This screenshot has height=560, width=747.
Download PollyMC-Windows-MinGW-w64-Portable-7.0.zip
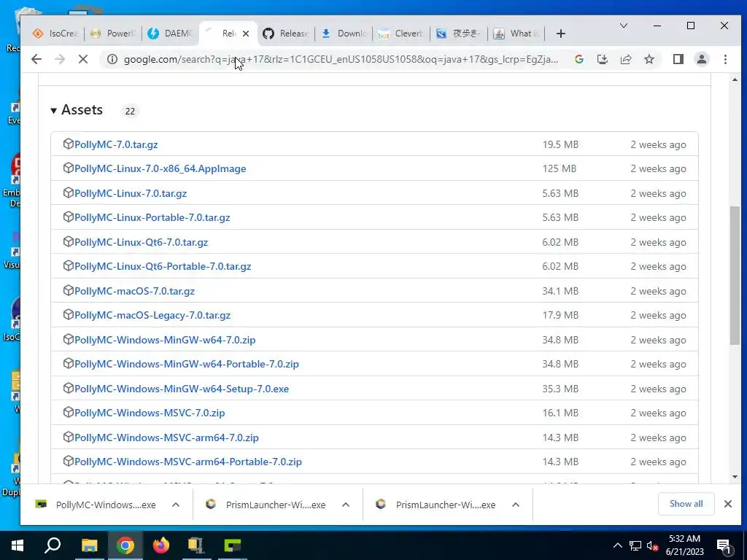coord(187,365)
